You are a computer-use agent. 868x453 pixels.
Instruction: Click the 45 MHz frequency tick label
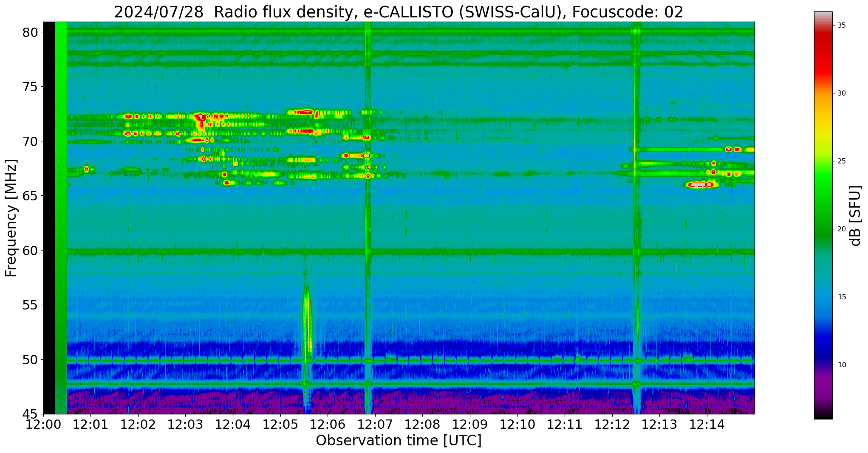(30, 414)
